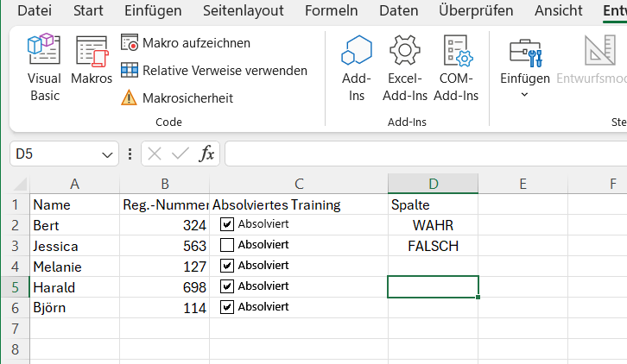Select column D header
The image size is (627, 364).
point(433,183)
